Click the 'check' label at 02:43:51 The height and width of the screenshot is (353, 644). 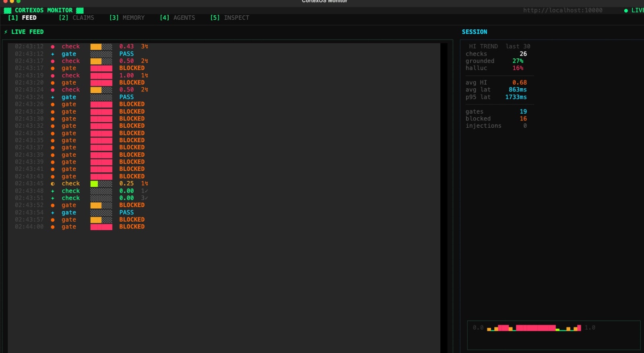click(x=71, y=198)
